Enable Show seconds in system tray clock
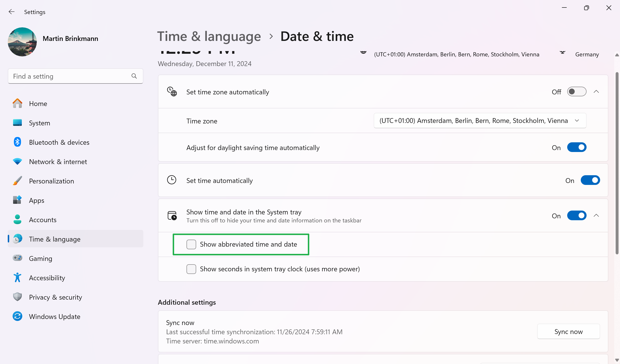 coord(191,269)
